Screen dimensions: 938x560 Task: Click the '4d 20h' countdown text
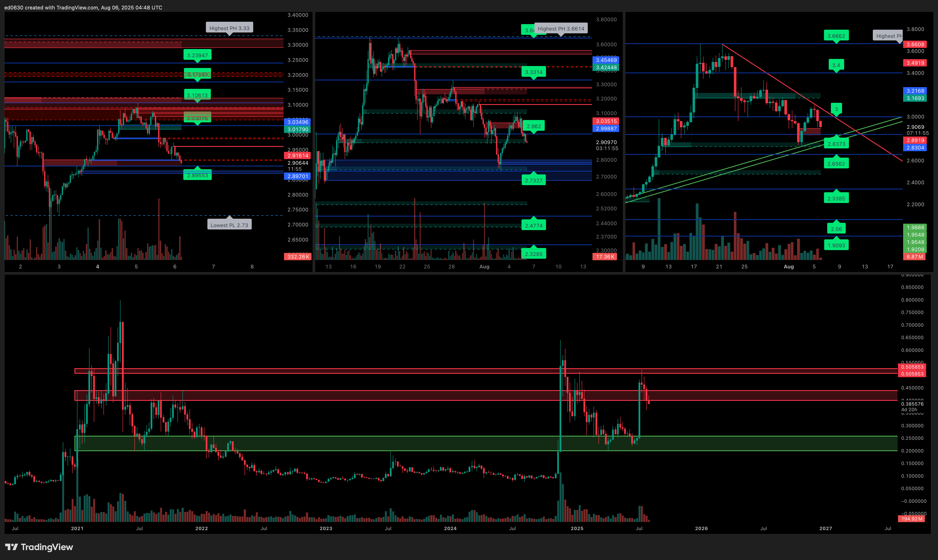909,409
